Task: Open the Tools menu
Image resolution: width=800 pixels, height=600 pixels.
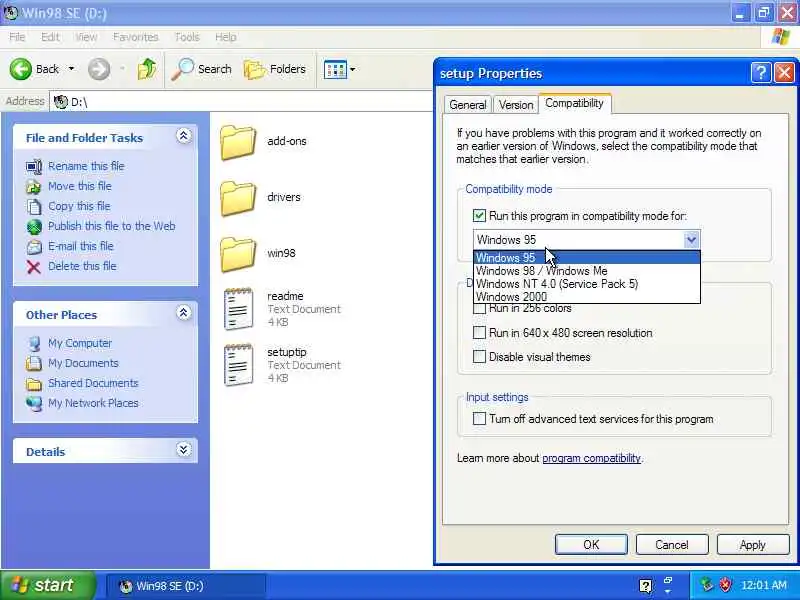Action: pos(187,37)
